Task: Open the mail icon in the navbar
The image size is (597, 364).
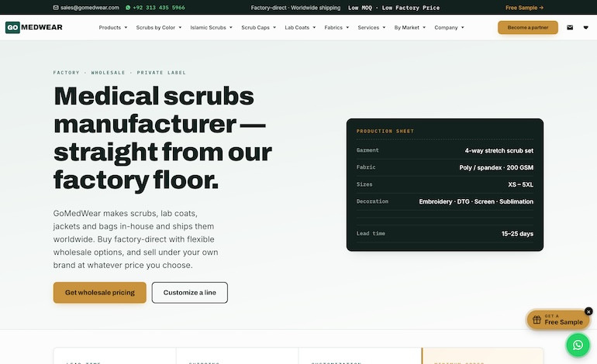Action: [x=570, y=27]
